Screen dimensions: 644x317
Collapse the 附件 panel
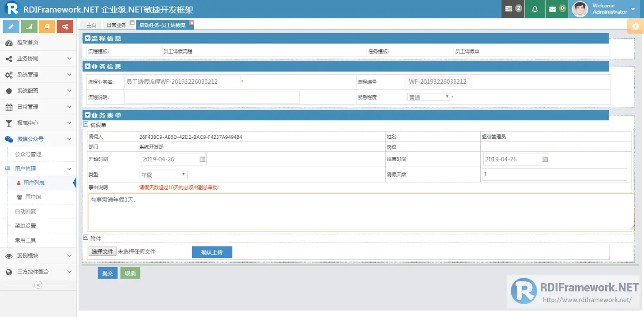tap(86, 237)
